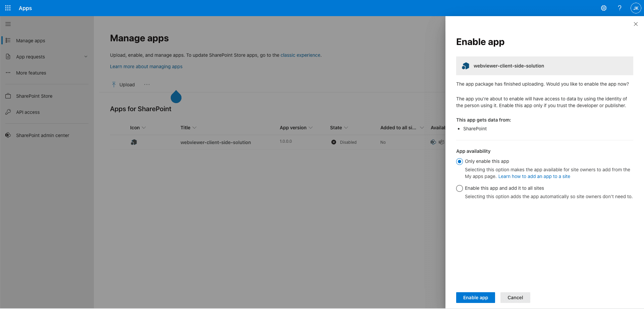Click the help question mark icon

620,8
